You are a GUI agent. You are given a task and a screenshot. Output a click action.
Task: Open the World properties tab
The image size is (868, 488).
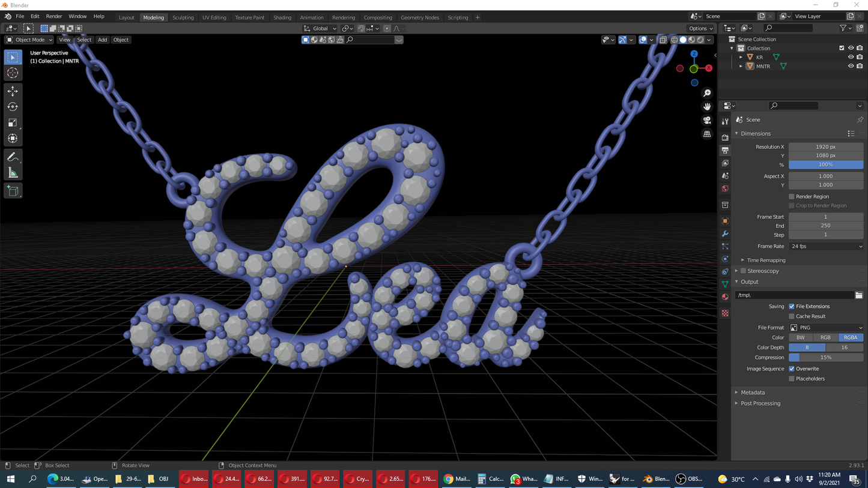click(x=725, y=188)
